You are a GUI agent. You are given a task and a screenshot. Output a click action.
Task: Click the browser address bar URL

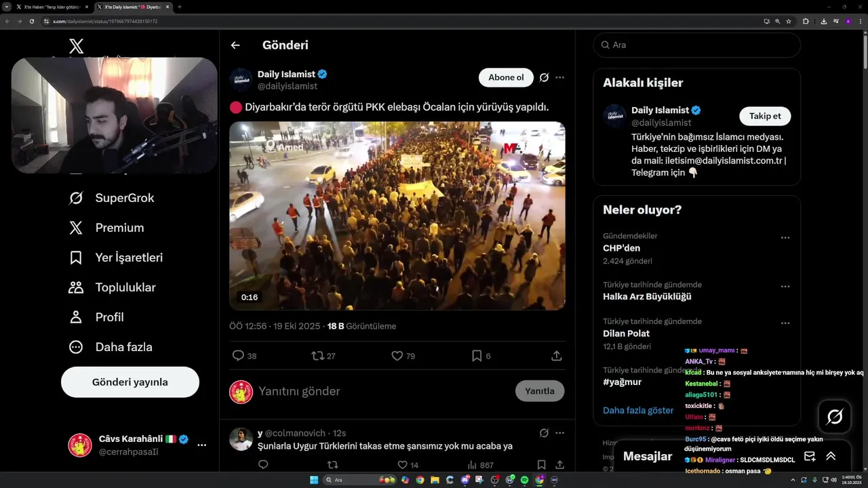(x=105, y=21)
